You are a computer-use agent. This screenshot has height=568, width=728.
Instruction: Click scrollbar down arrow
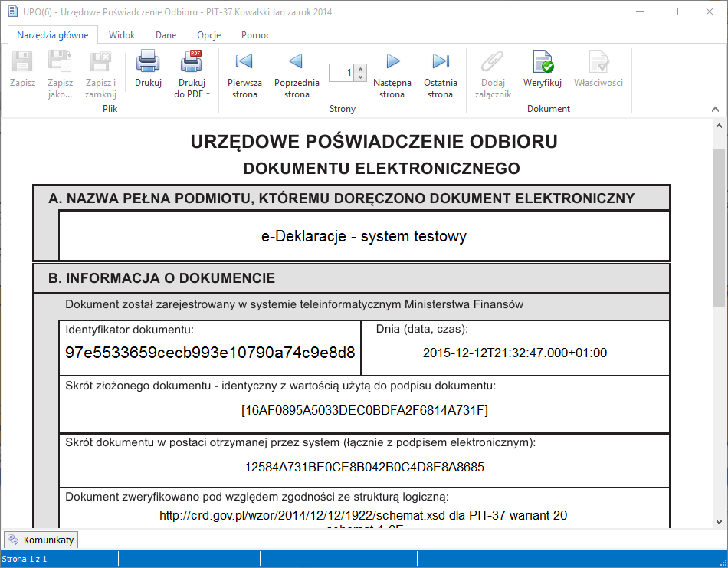click(x=719, y=521)
